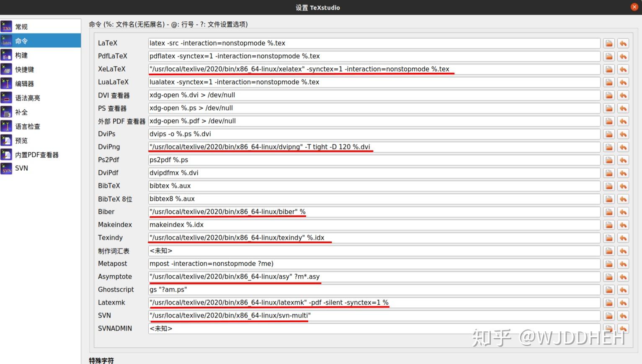
Task: Go to the 构建 category label
Action: tap(21, 55)
